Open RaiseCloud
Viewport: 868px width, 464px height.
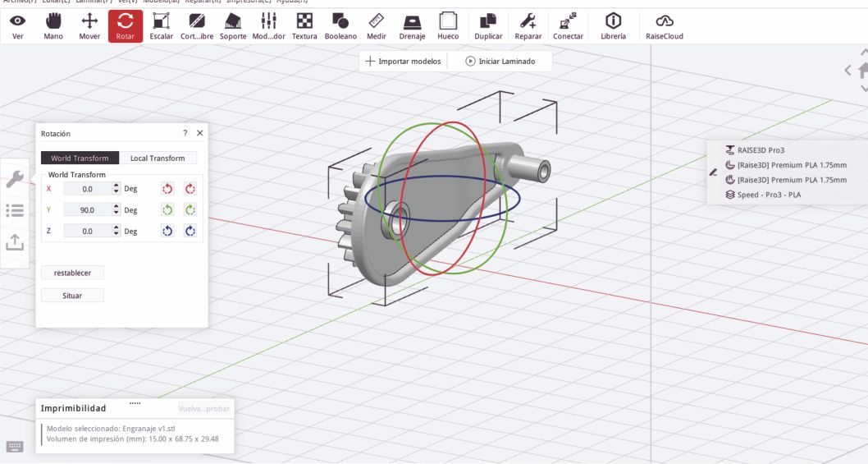pos(665,26)
